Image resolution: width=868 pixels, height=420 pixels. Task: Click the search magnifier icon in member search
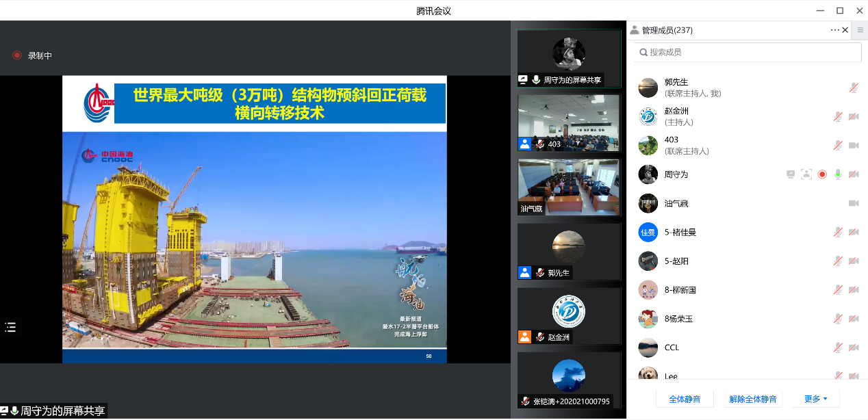[x=643, y=52]
